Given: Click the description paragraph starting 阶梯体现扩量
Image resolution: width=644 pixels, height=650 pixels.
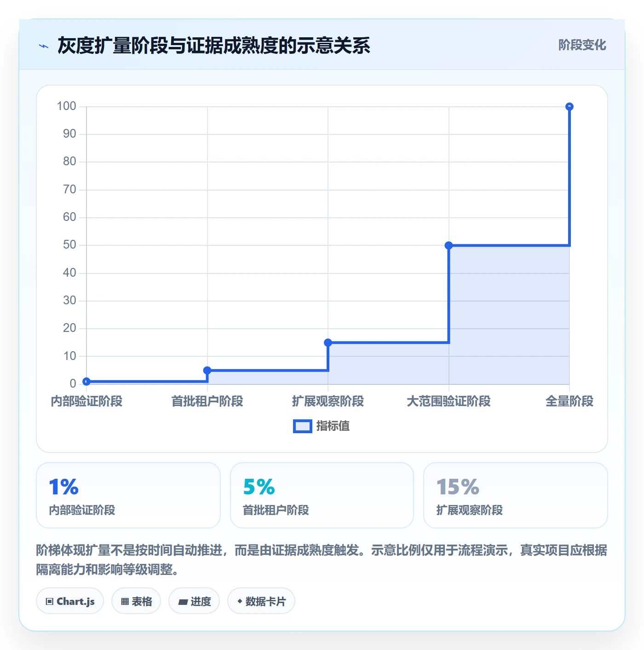Looking at the screenshot, I should [x=322, y=560].
